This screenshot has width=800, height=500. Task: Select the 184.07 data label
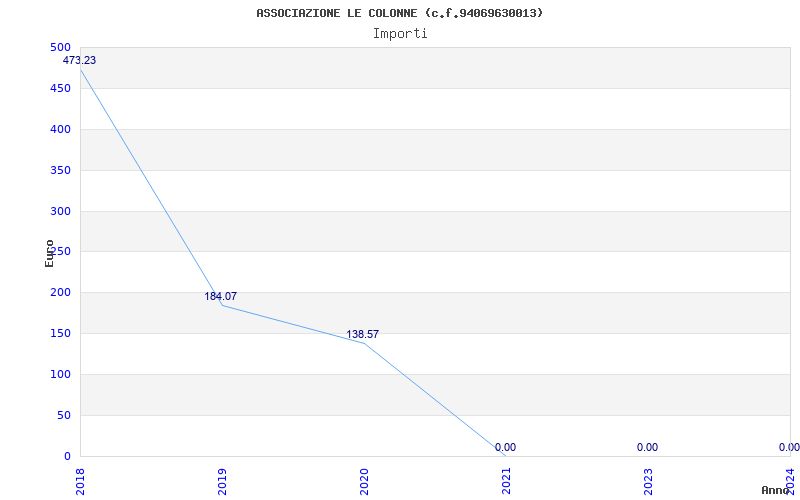click(x=220, y=296)
